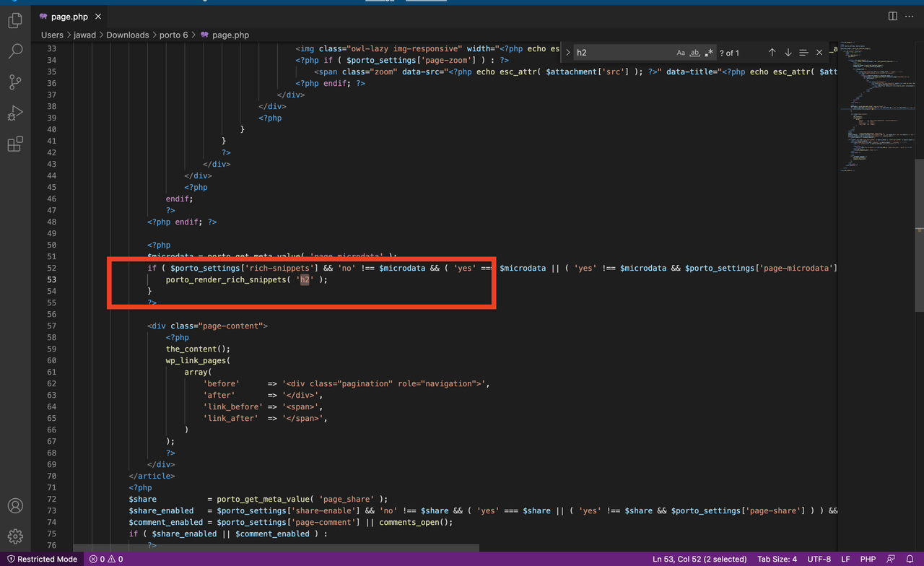
Task: Toggle Match Whole Word in the find widget
Action: 694,52
